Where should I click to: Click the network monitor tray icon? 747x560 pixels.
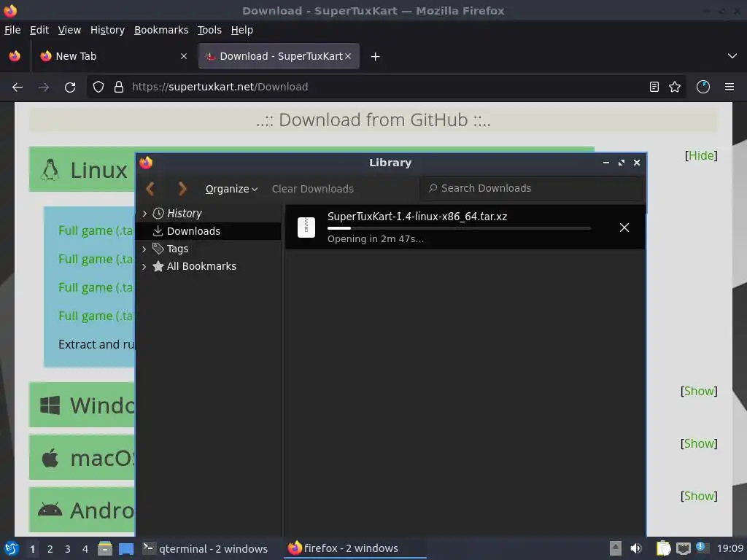click(684, 549)
